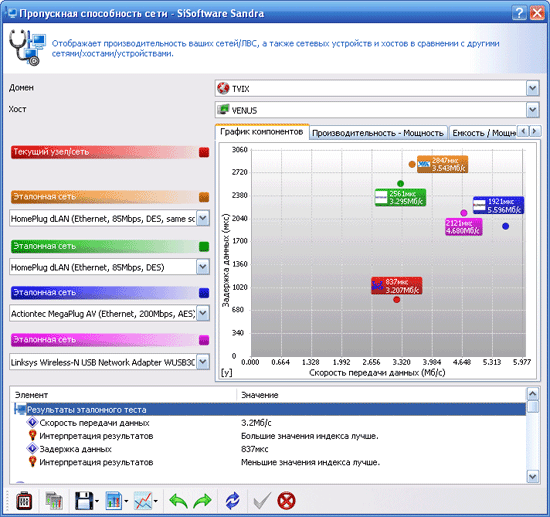Expand HomePlug dLAN same socket dropdown

(203, 218)
